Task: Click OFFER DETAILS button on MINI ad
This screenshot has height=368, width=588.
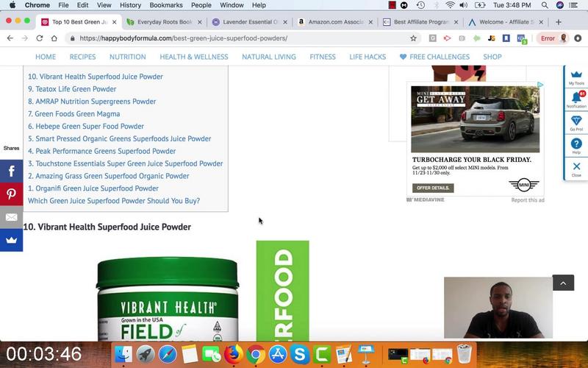Action: 433,188
